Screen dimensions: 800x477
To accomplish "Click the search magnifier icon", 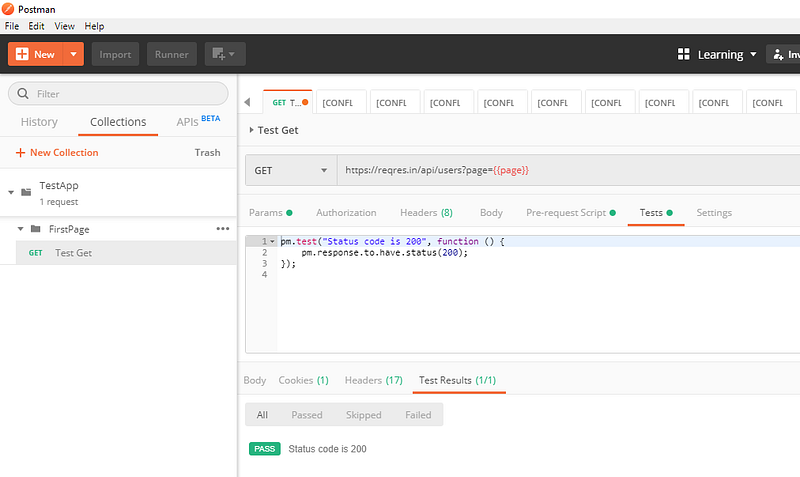I will [x=23, y=94].
